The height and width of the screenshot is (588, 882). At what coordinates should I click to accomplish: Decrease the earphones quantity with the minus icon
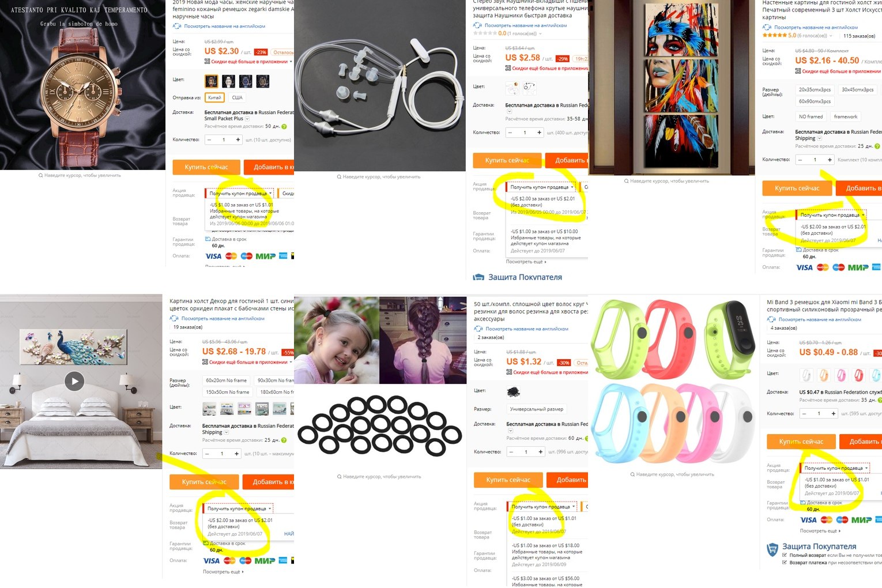(510, 133)
